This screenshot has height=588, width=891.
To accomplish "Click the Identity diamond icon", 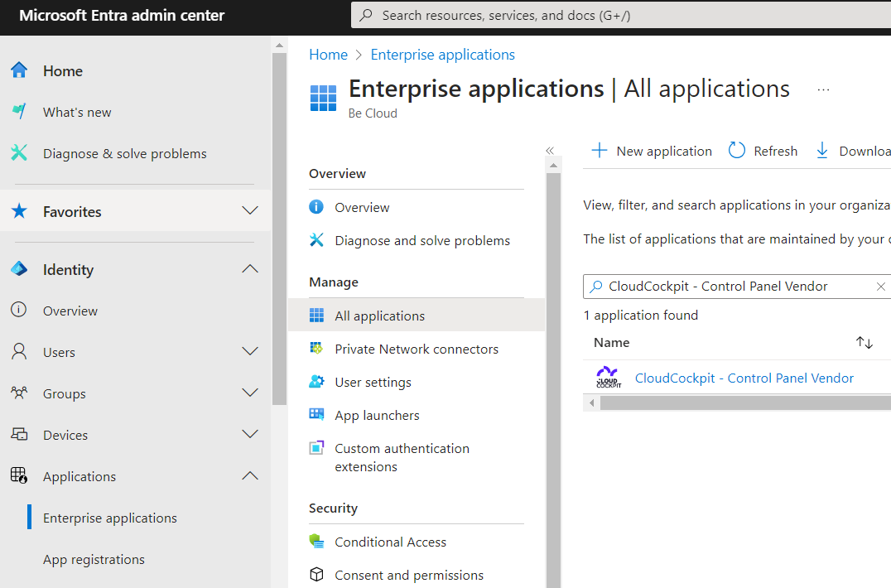I will tap(19, 268).
